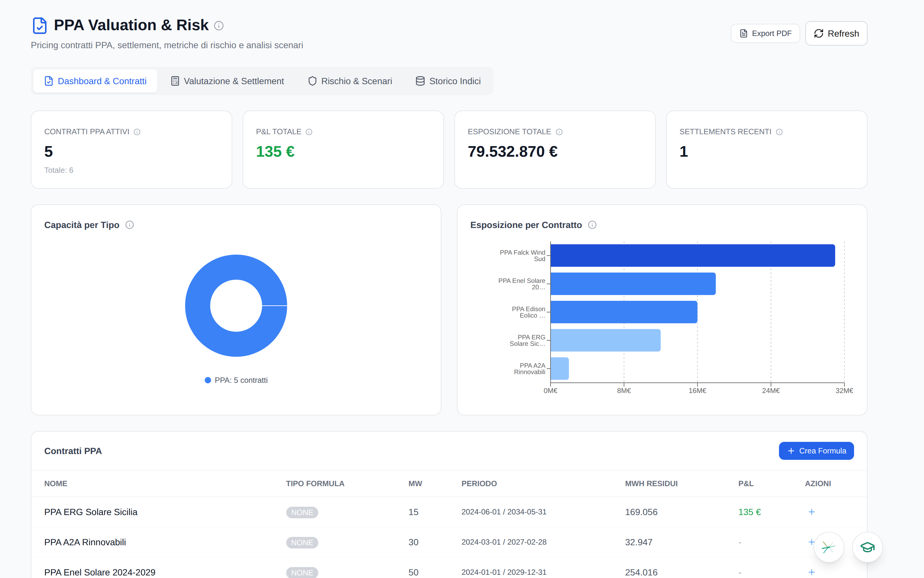Image resolution: width=924 pixels, height=578 pixels.
Task: Show info for Contratti PPA Attivi
Action: 137,132
